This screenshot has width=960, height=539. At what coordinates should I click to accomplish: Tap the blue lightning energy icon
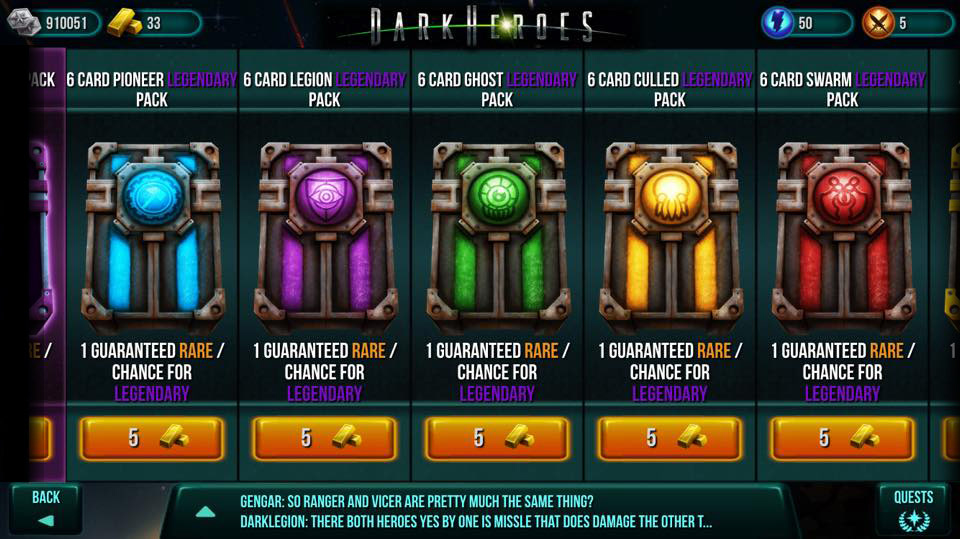pyautogui.click(x=777, y=23)
